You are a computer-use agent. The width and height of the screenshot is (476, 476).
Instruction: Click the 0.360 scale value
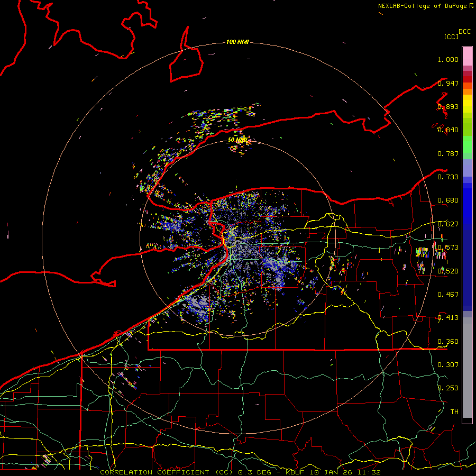[x=448, y=342]
